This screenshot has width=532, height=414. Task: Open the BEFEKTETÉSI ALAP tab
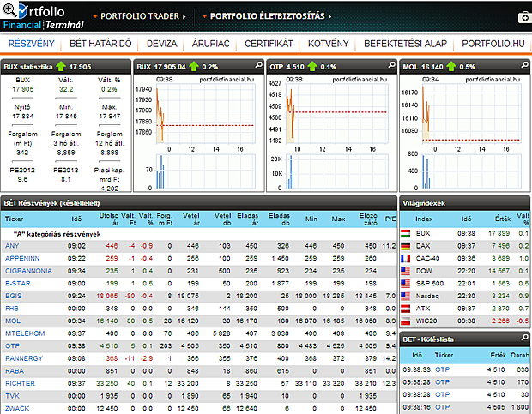point(406,44)
